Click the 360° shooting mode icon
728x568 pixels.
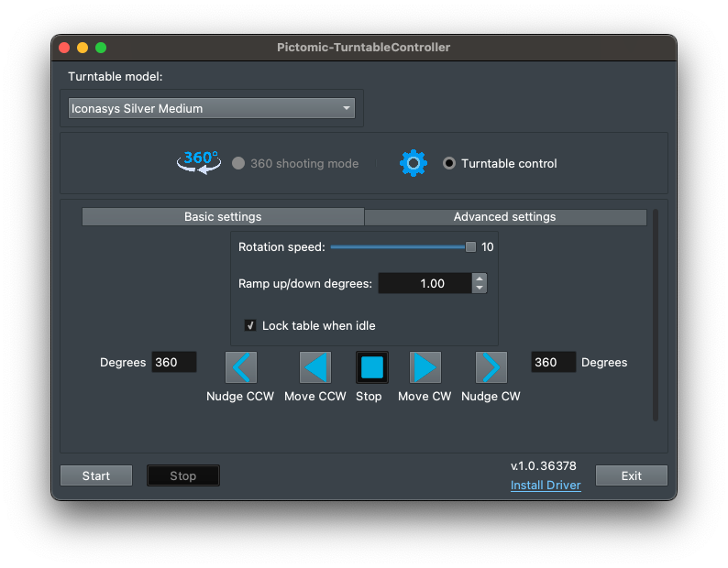199,162
